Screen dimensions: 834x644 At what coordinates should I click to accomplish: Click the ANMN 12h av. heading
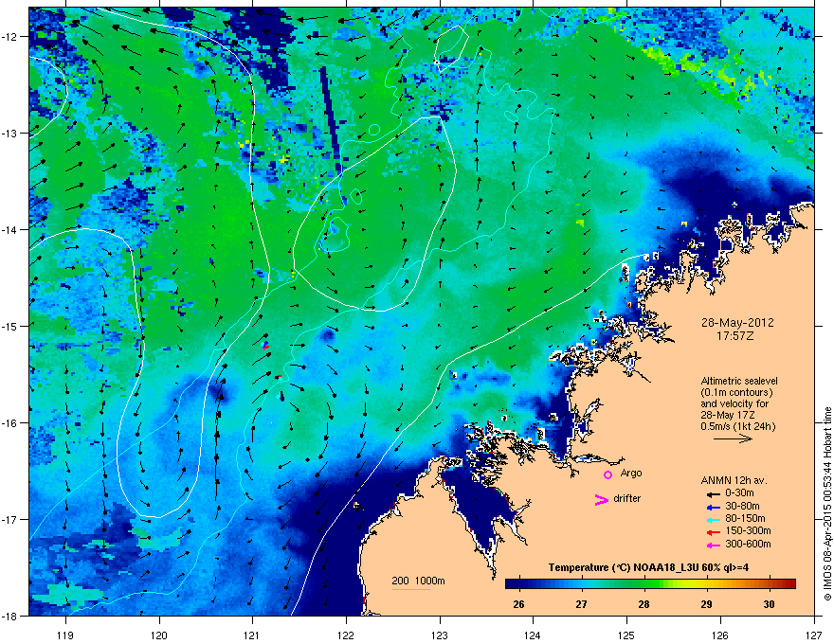[734, 480]
